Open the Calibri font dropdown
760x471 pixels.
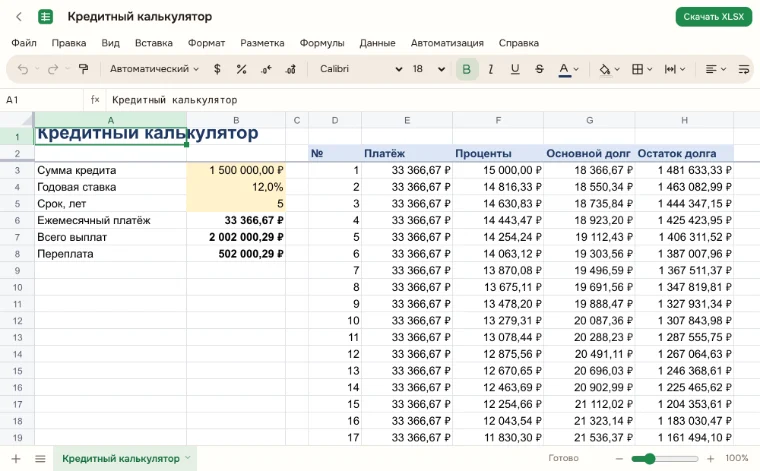(x=361, y=69)
